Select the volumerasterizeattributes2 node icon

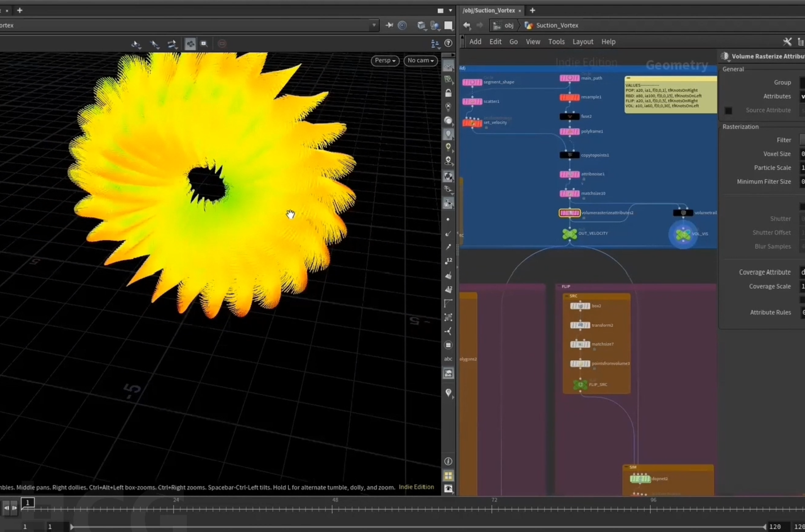coord(569,213)
